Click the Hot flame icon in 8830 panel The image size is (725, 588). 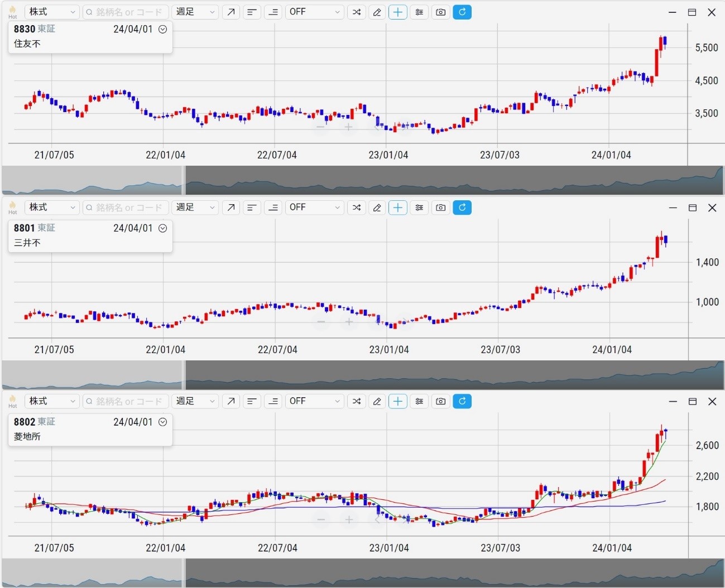point(12,11)
